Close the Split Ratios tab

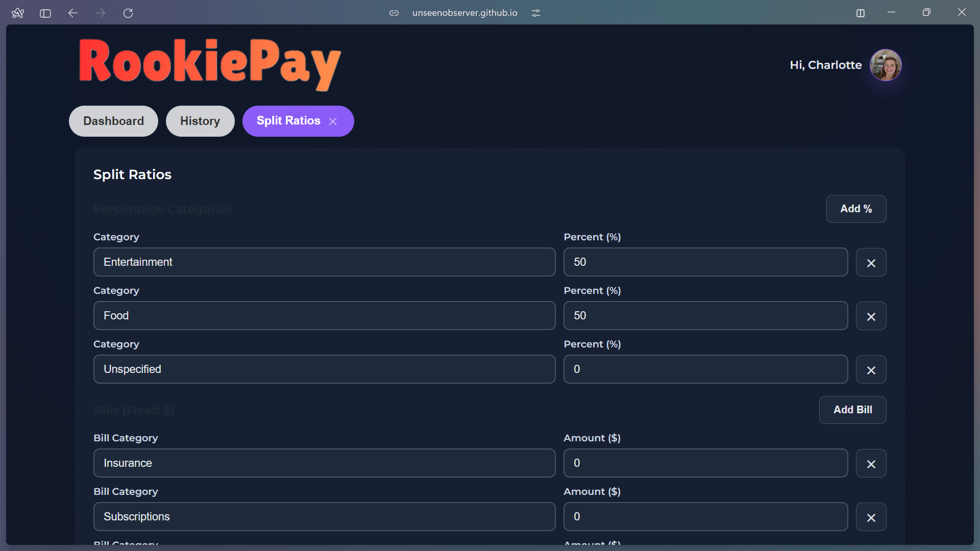[333, 121]
